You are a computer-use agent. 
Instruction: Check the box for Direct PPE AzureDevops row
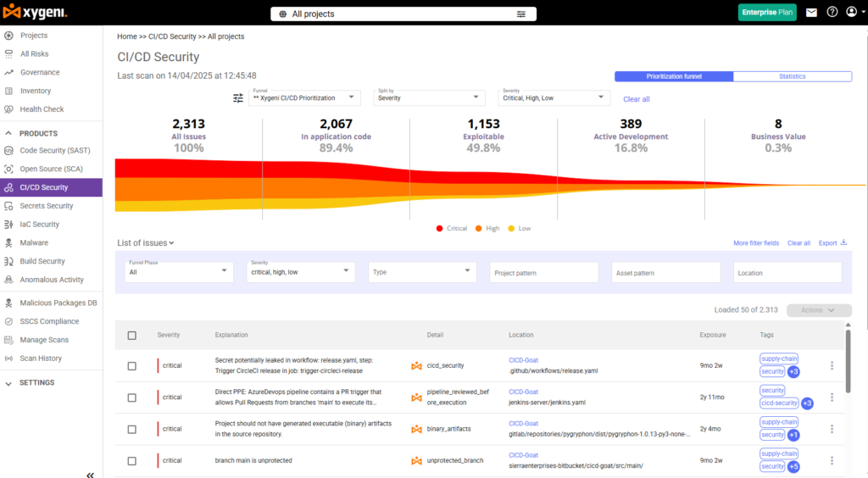coord(131,397)
